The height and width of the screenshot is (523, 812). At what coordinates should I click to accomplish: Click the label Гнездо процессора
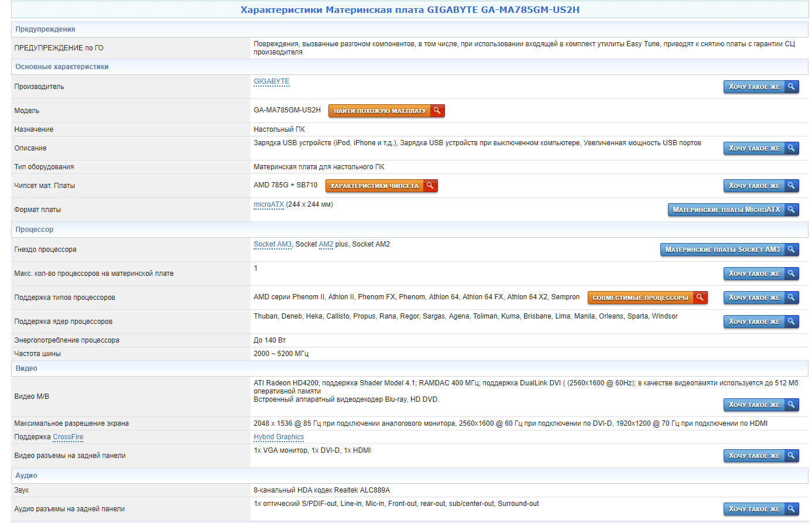pyautogui.click(x=45, y=249)
